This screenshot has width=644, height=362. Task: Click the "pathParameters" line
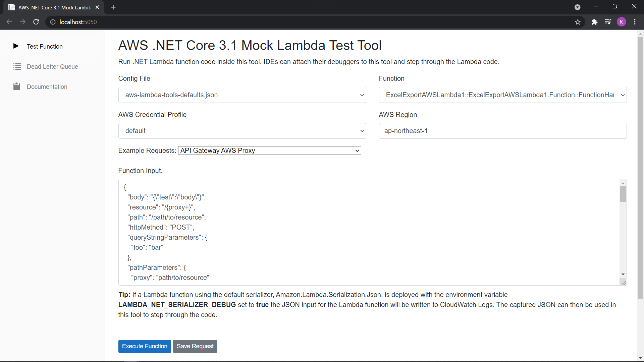157,267
